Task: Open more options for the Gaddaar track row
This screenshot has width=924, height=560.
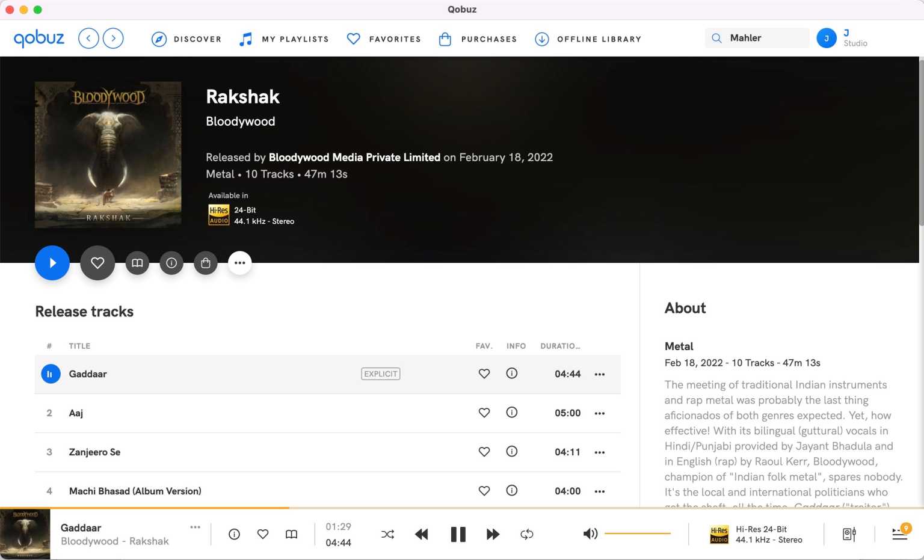Action: coord(600,374)
